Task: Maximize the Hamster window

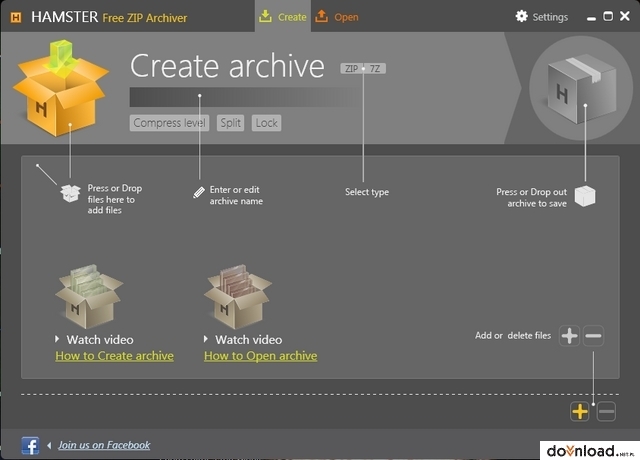Action: click(608, 16)
